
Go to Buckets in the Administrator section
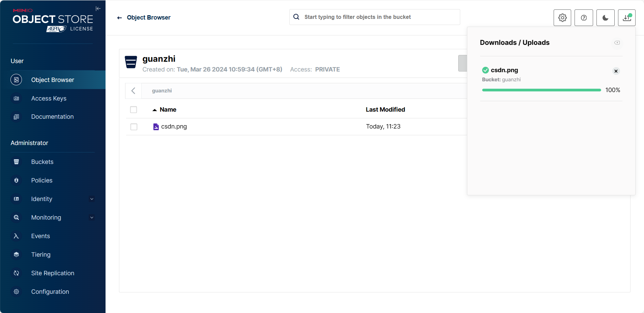[42, 162]
